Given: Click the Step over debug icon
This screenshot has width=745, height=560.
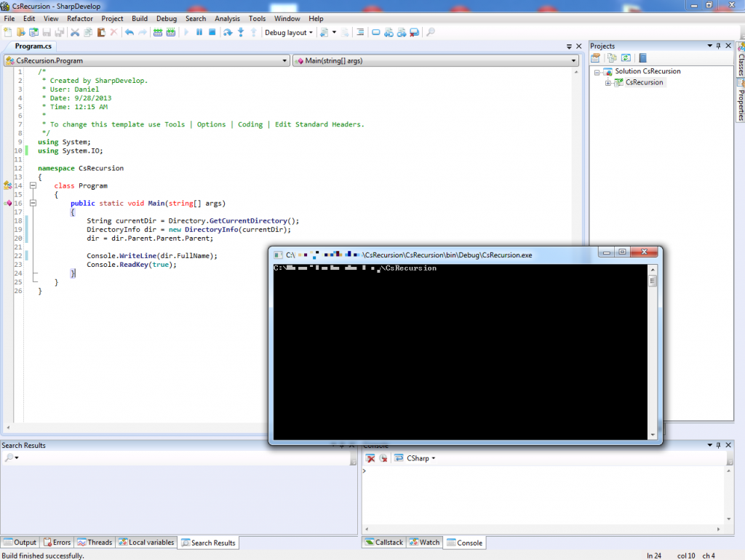Looking at the screenshot, I should (228, 32).
